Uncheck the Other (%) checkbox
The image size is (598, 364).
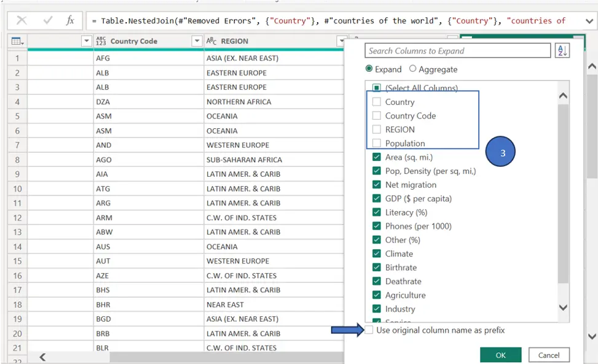point(376,240)
